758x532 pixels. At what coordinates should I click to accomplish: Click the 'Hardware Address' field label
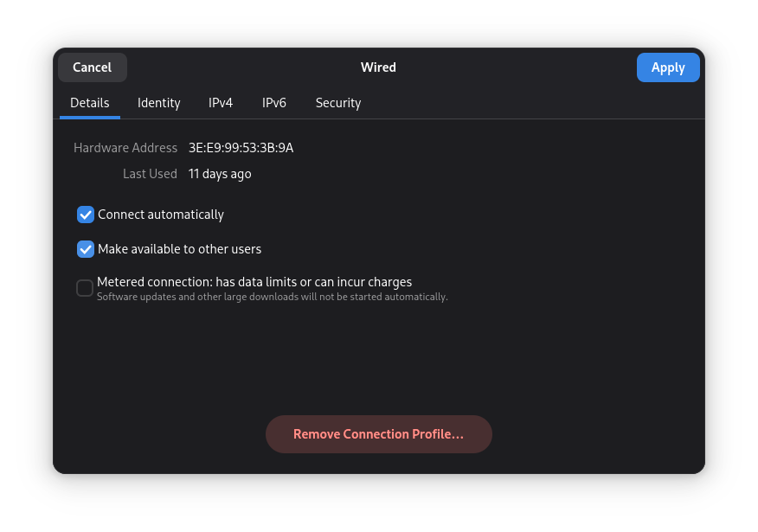(125, 148)
